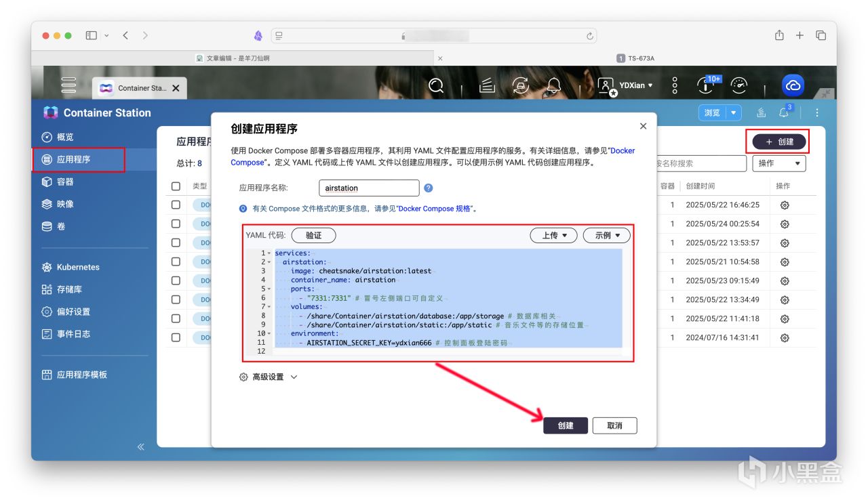The height and width of the screenshot is (502, 868).
Task: Open gear actions for 2025/05/23 09:15:49 row
Action: [785, 280]
